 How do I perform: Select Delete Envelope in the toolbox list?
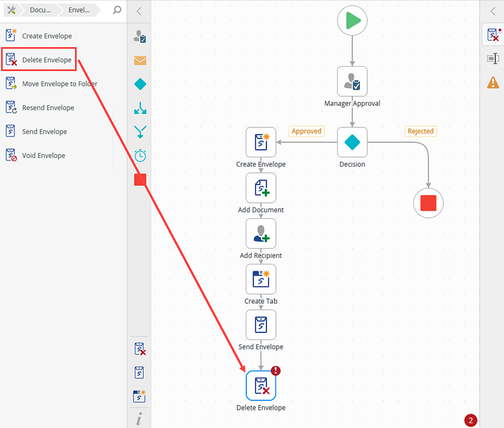39,59
